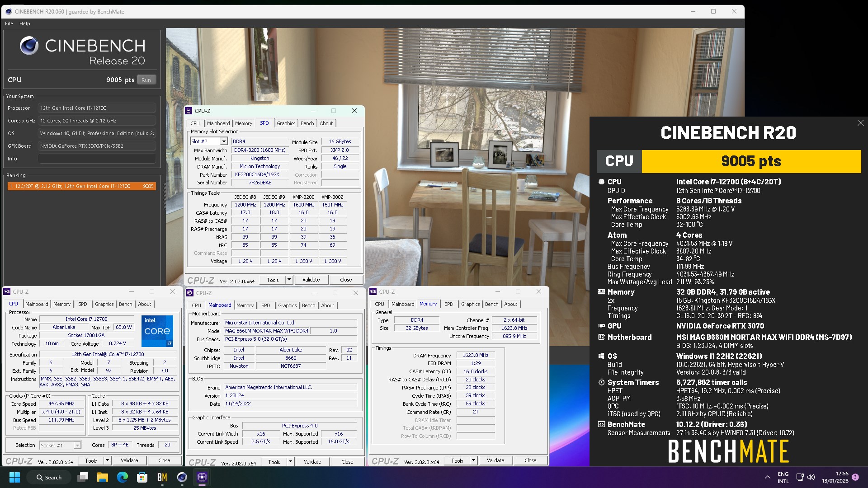Screen dimensions: 868x488
Task: Open Microsoft Store taskbar icon
Action: click(x=142, y=477)
